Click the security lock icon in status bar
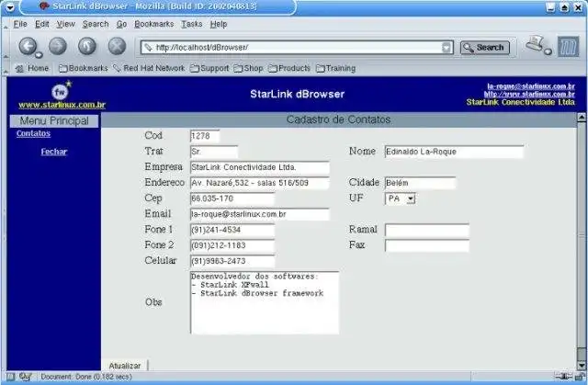Screen dimensions: 588x385 (x=581, y=377)
